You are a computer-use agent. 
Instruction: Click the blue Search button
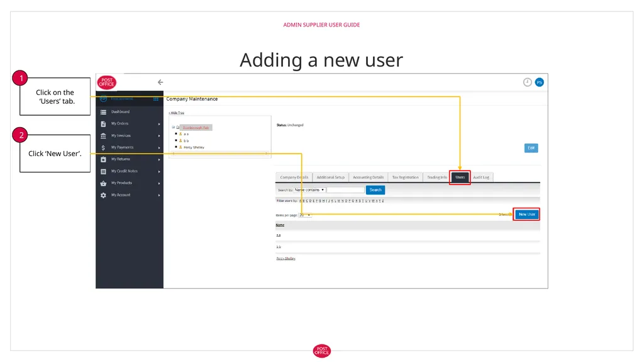point(375,190)
